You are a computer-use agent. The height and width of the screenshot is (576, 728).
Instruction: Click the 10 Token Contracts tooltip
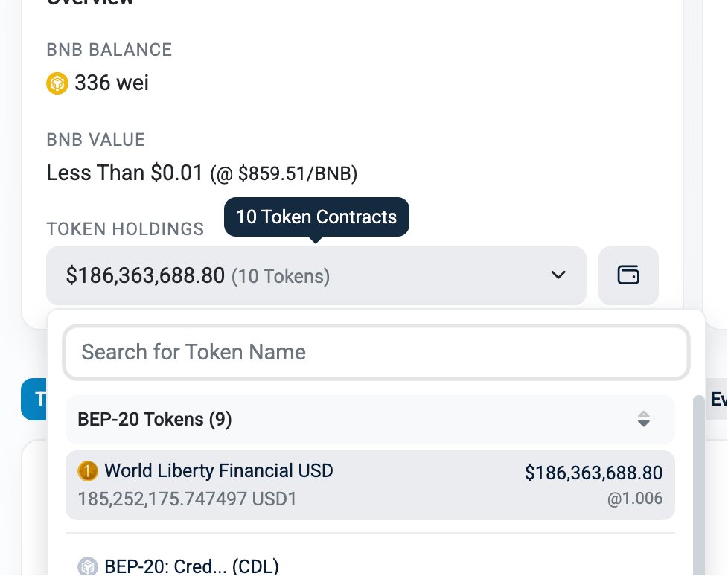[316, 217]
